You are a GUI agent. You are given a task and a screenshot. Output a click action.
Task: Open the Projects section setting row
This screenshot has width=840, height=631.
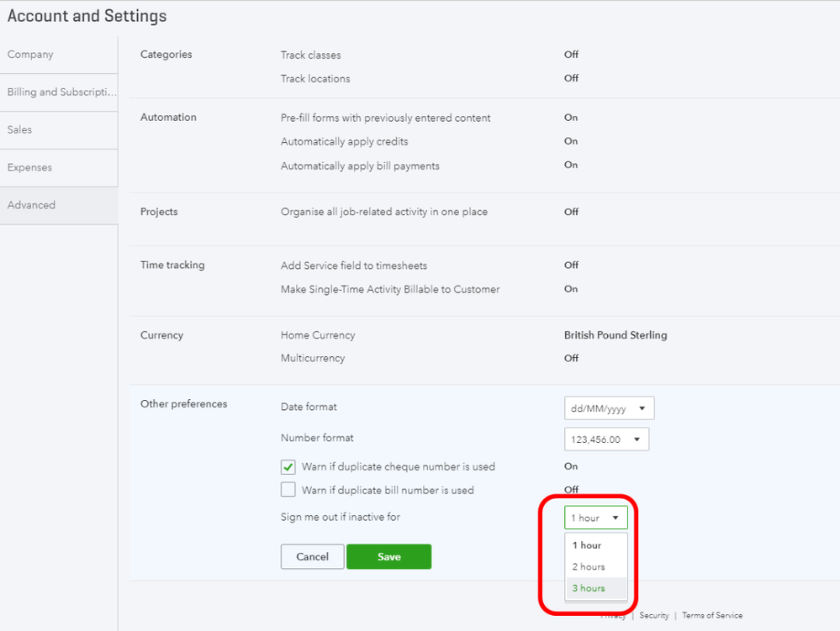(x=383, y=212)
